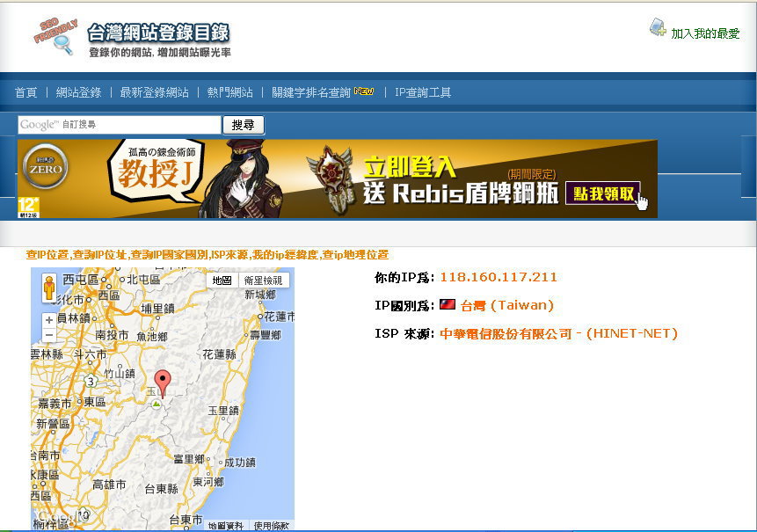Click the 教授J speech bubble banner

pyautogui.click(x=156, y=170)
